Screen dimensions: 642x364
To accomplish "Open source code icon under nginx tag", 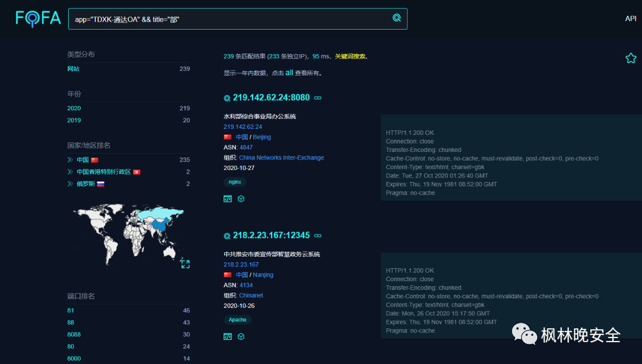I will pos(228,199).
